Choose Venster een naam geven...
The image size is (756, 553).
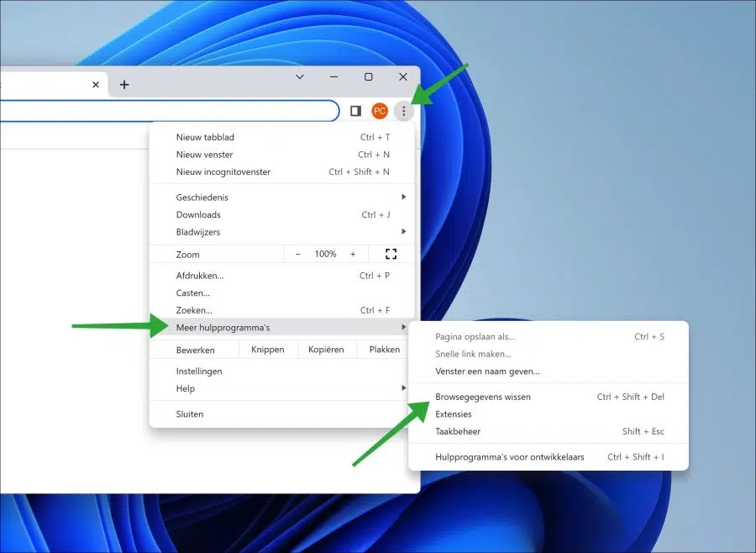coord(549,371)
